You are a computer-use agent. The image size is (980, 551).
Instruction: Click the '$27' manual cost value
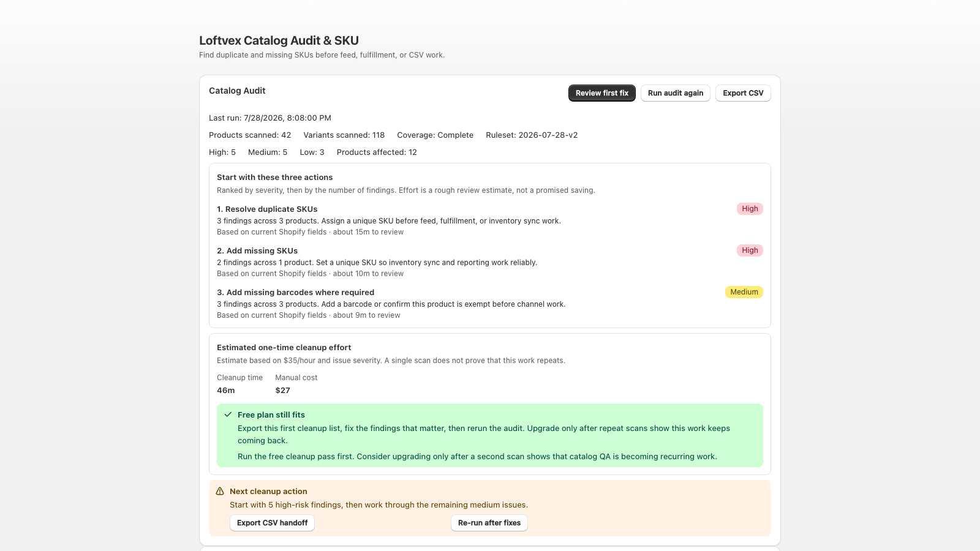[282, 391]
